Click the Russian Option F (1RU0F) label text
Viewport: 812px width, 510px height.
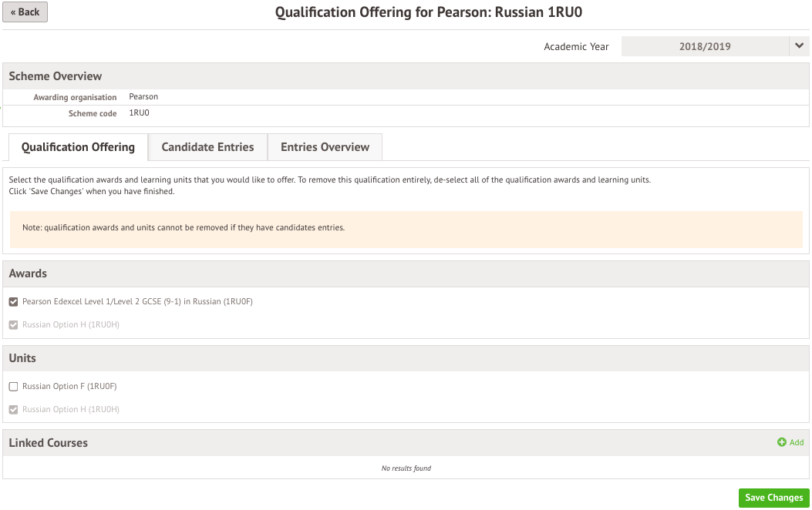[69, 387]
